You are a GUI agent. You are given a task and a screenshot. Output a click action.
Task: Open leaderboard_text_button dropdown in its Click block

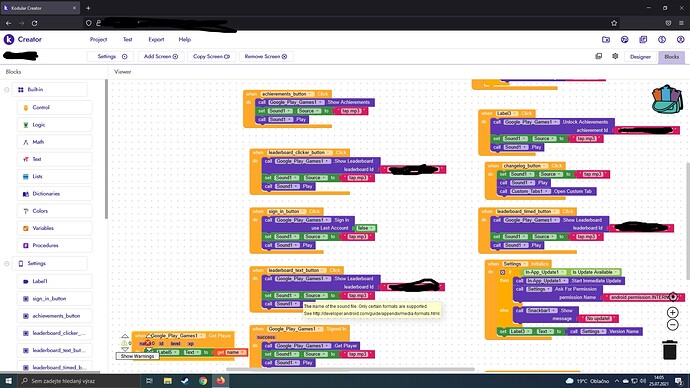click(x=297, y=270)
